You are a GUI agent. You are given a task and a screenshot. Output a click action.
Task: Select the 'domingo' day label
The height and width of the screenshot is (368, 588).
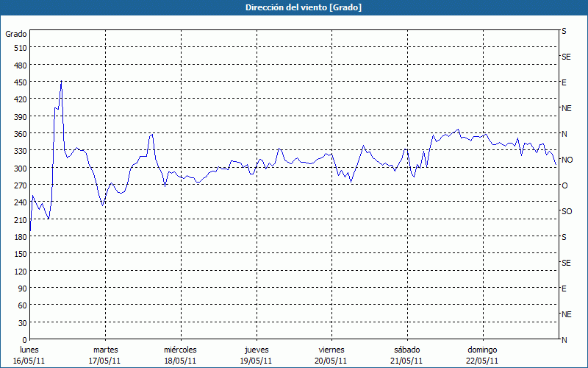(482, 350)
